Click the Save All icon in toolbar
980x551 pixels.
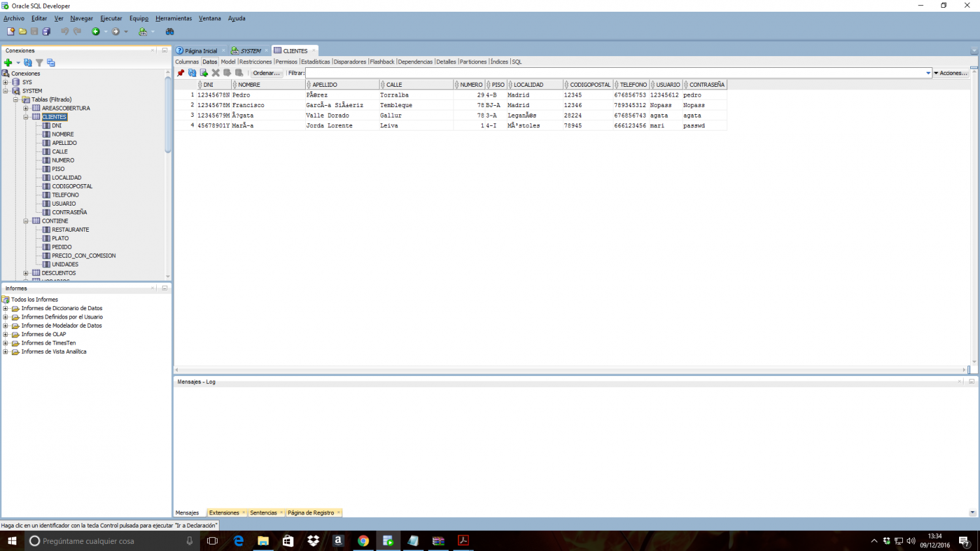point(46,31)
